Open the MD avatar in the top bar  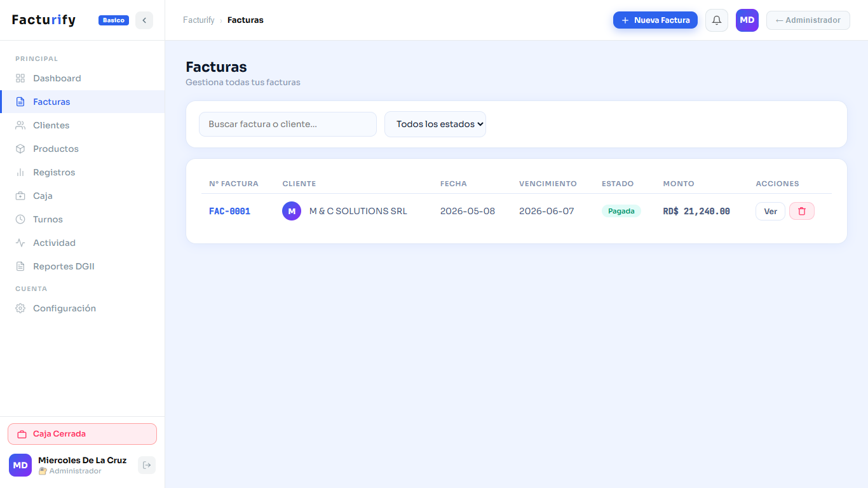(747, 20)
